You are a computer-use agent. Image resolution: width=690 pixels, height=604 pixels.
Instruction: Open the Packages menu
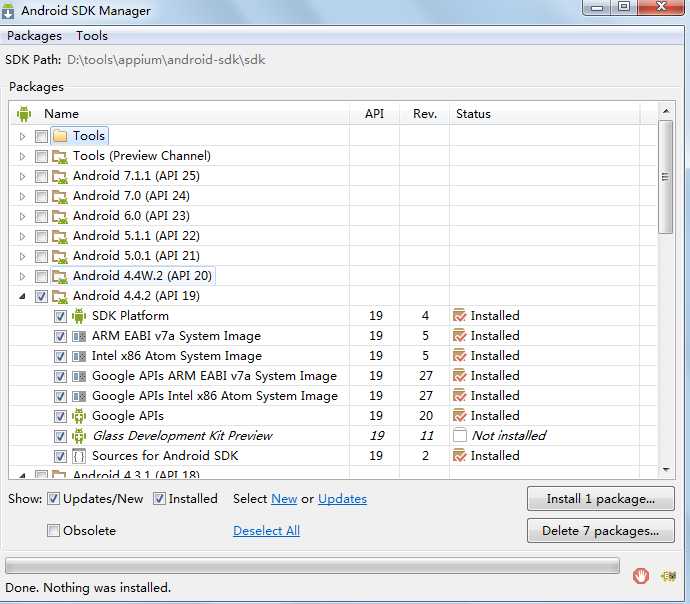tap(34, 36)
